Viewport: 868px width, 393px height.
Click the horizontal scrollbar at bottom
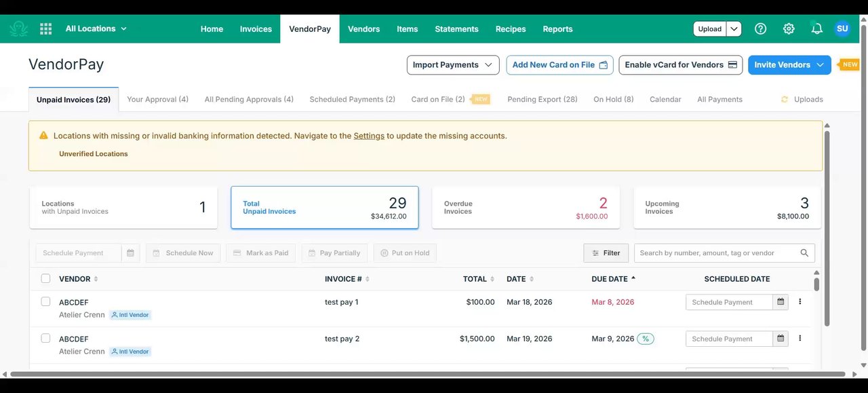click(427, 374)
